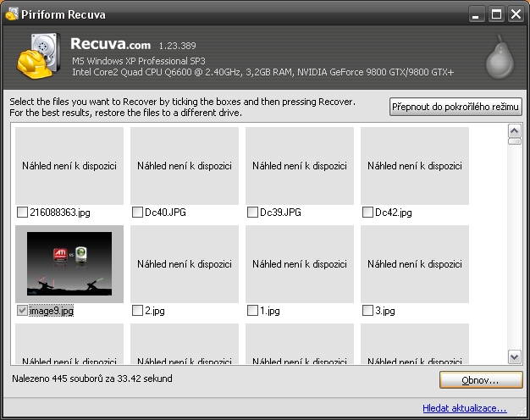Screen dimensions: 530x420
Task: Select the 216088363.jpg empty preview tile
Action: pyautogui.click(x=69, y=166)
